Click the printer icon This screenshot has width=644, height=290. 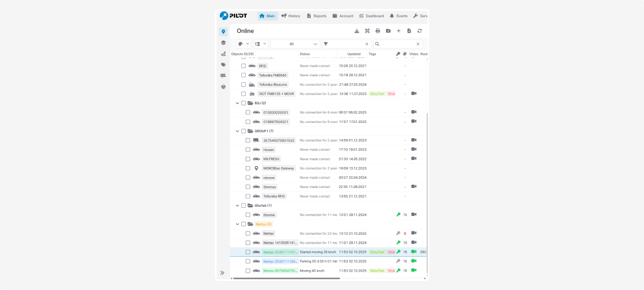click(x=378, y=31)
